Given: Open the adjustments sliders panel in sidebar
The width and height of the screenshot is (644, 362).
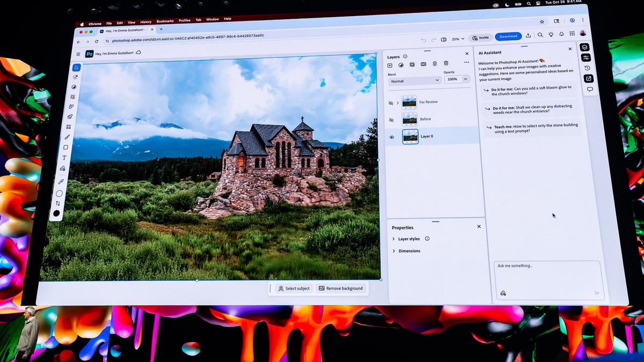Looking at the screenshot, I should (x=586, y=57).
